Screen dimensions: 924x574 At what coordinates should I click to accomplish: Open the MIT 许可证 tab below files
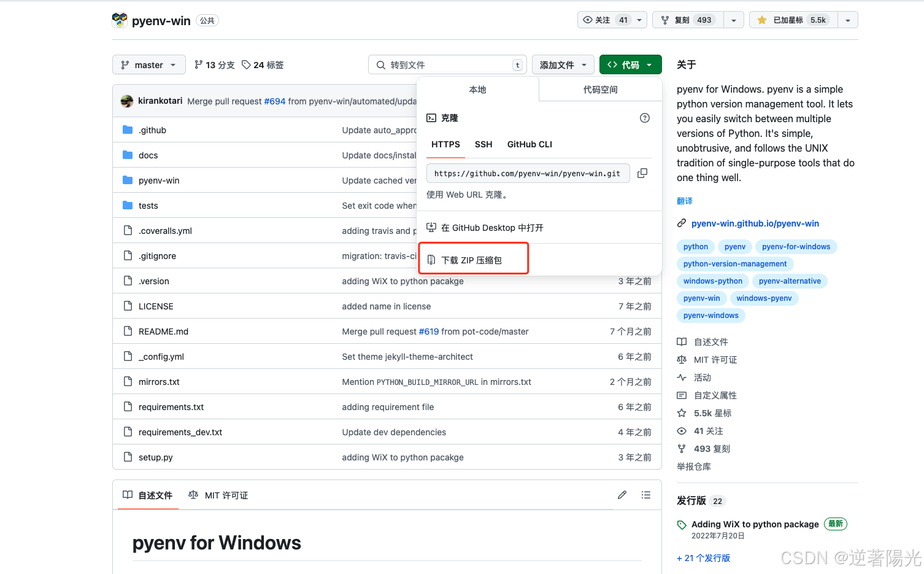(218, 495)
